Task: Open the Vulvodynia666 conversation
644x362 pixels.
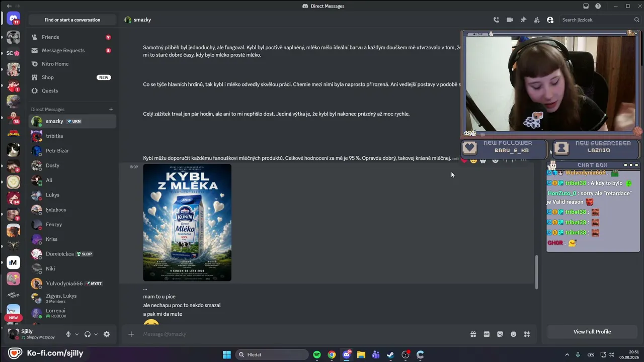Action: (x=72, y=284)
